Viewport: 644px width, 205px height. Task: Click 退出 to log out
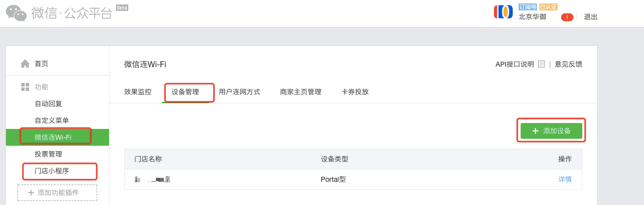591,17
